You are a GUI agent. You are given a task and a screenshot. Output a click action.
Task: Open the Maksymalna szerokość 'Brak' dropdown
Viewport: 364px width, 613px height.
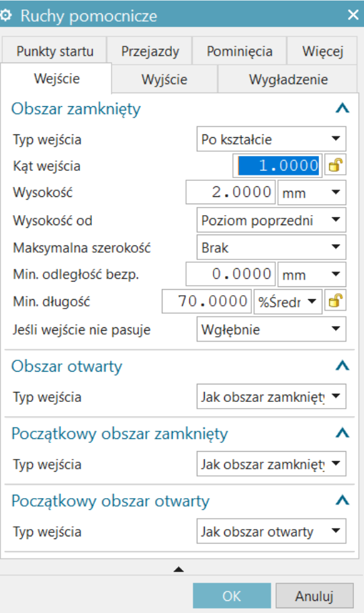[x=271, y=247]
